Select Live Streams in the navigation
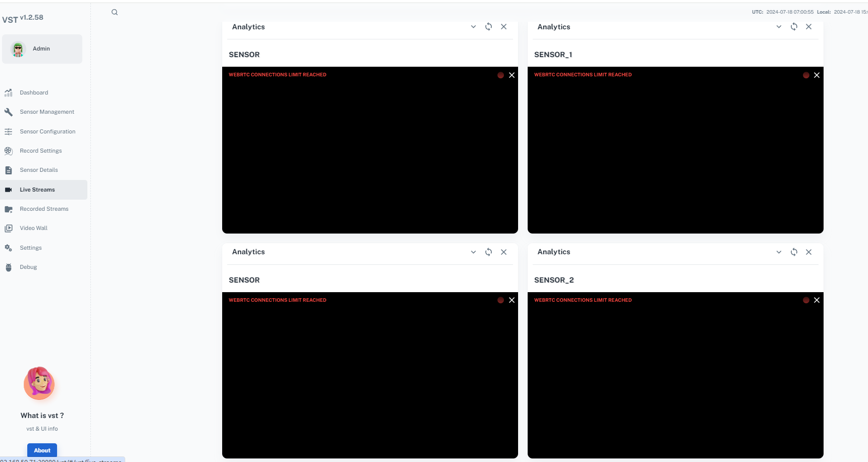868x462 pixels. (37, 190)
